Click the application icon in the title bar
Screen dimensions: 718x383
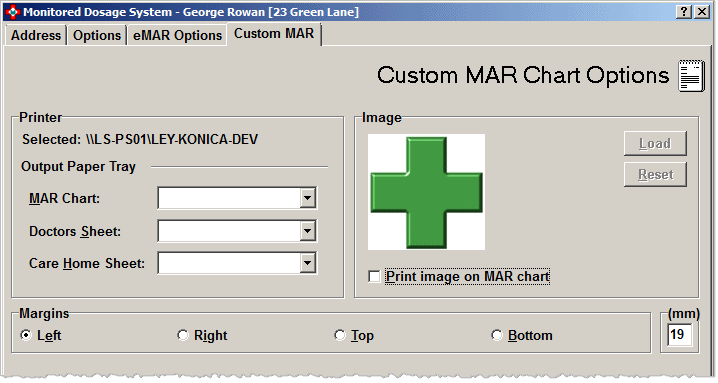coord(13,12)
